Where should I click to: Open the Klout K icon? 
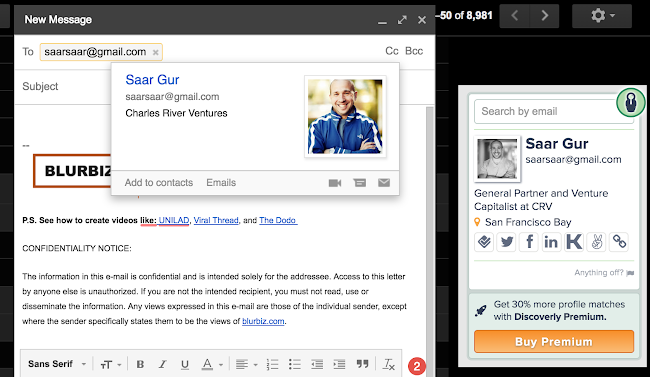coord(574,242)
